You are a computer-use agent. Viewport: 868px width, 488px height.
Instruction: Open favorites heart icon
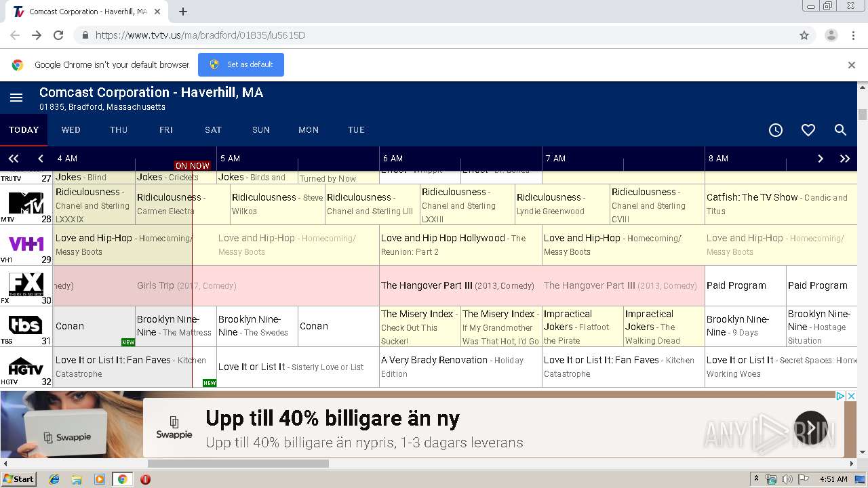coord(808,130)
